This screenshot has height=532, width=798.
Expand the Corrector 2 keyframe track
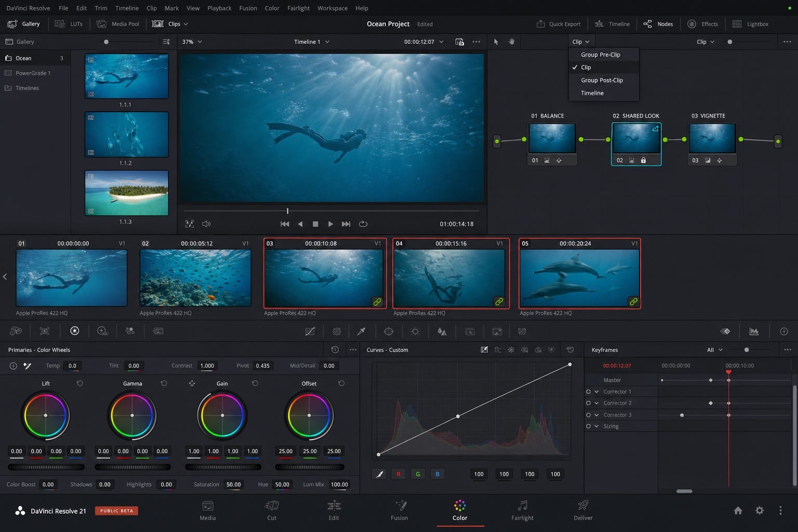point(596,403)
